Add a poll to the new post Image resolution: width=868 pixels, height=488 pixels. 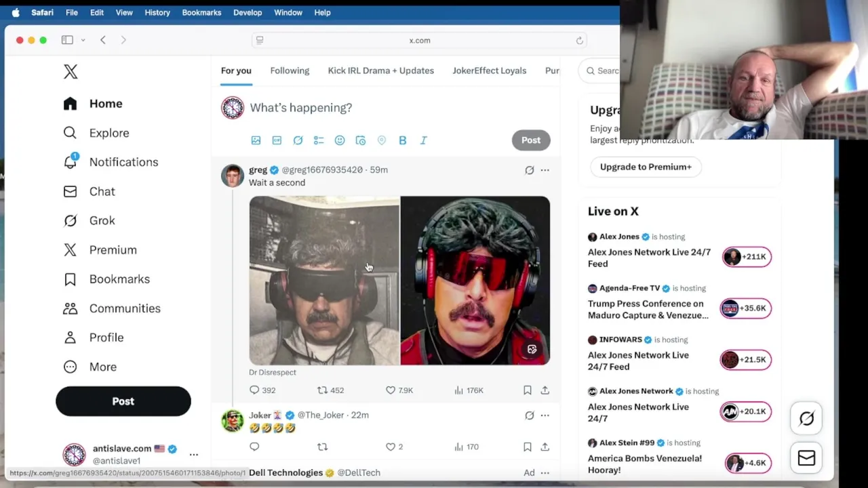[x=319, y=140]
